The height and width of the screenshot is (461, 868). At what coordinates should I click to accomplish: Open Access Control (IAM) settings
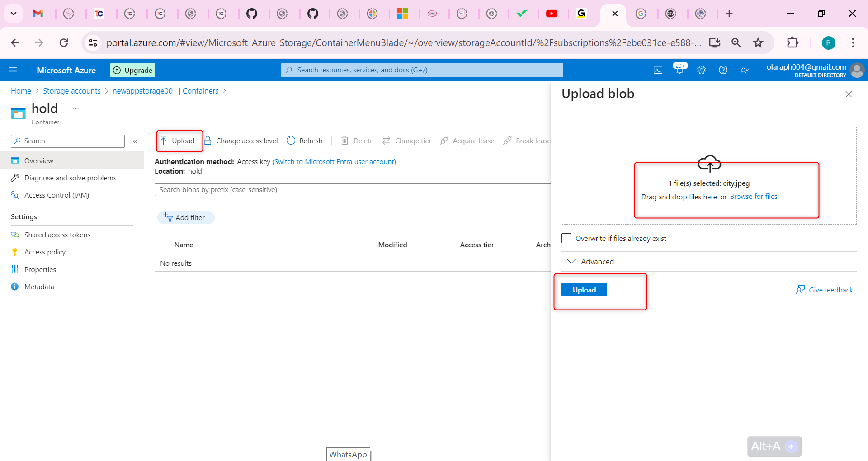point(56,195)
